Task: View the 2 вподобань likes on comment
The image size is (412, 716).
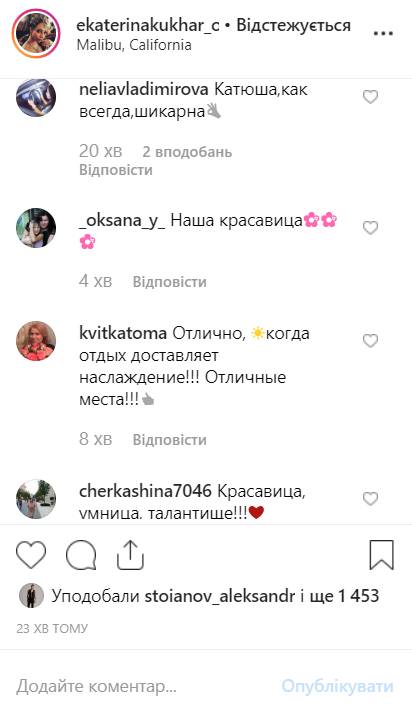Action: pos(187,152)
